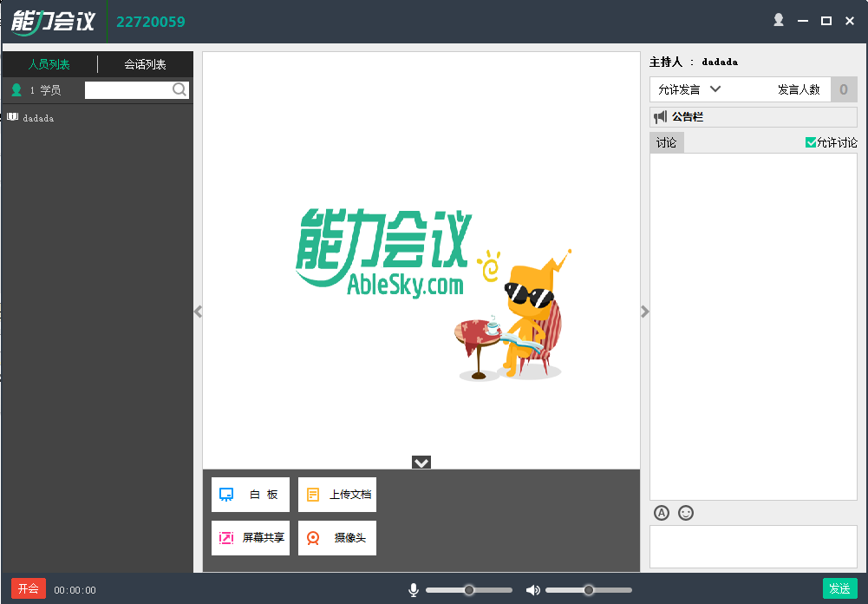Maximize the meeting window
The width and height of the screenshot is (868, 604).
click(x=826, y=21)
